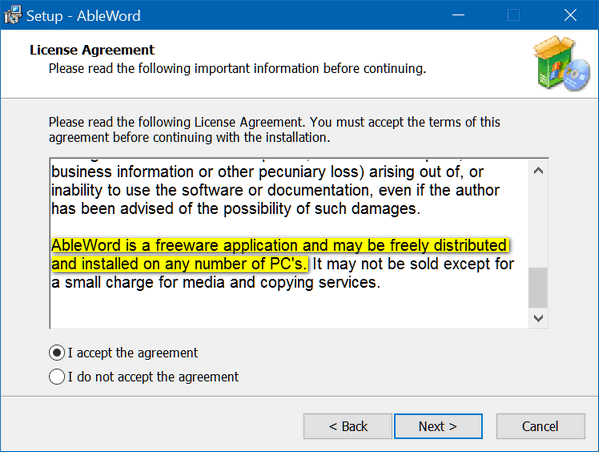
Task: Select the 'I do not accept the agreement' radio button
Action: coord(57,377)
